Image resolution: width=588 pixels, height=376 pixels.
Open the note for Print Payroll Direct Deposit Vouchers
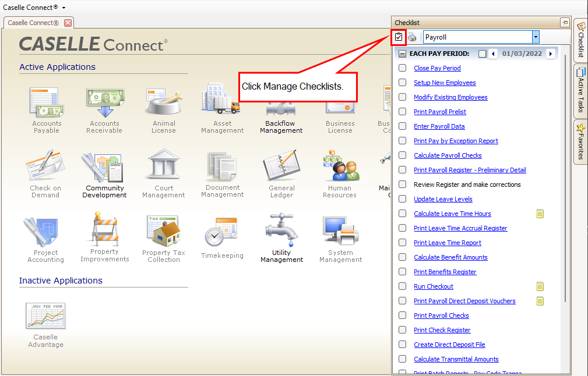point(540,301)
